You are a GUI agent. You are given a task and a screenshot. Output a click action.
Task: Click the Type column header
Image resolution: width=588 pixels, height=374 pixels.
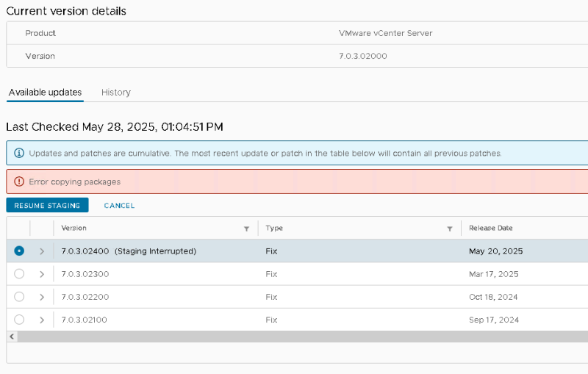click(x=274, y=228)
